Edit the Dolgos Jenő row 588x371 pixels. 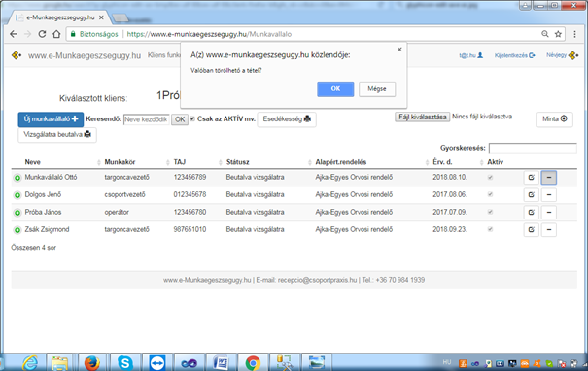tap(532, 195)
